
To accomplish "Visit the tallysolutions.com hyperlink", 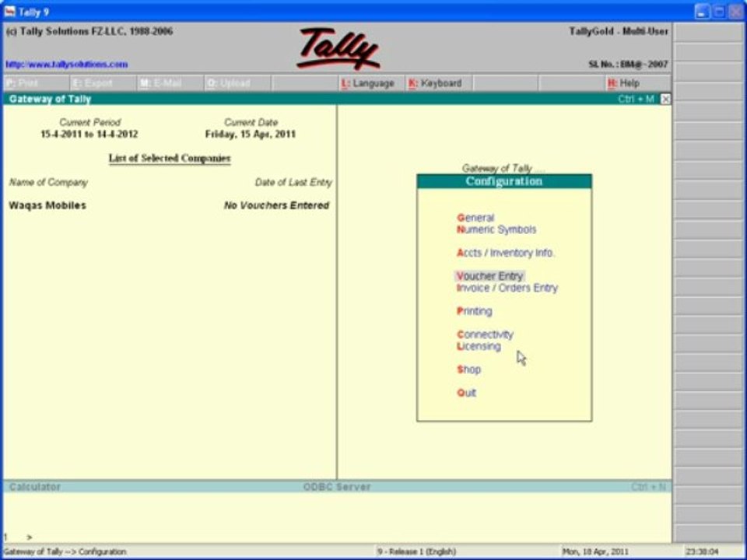I will pyautogui.click(x=67, y=65).
